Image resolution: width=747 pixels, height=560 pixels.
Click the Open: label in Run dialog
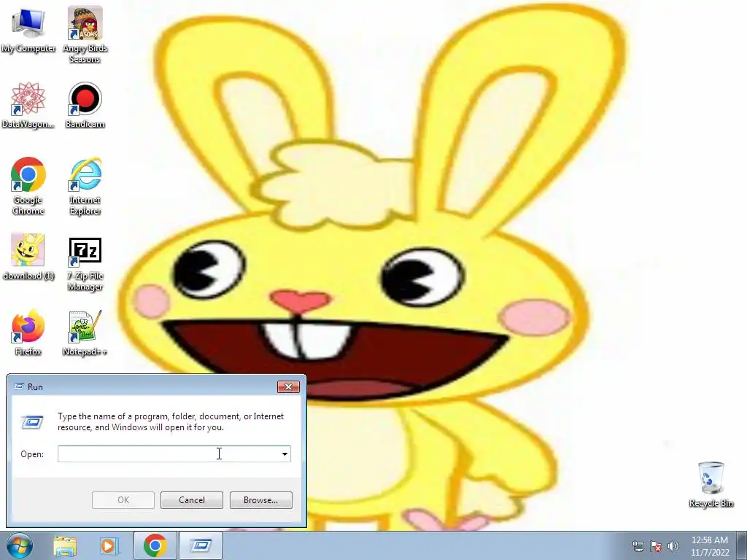tap(32, 454)
